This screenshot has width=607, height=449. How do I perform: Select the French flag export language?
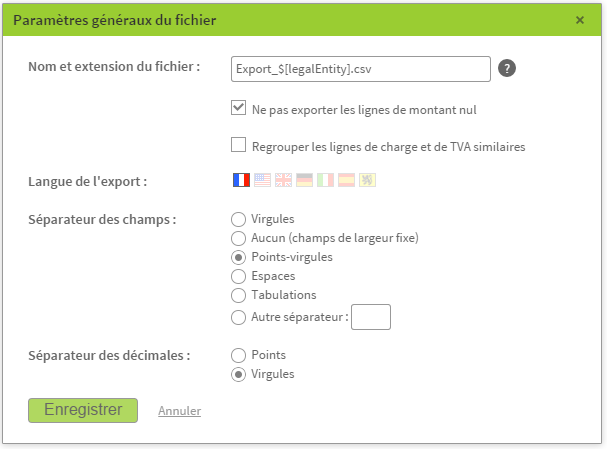pyautogui.click(x=241, y=180)
